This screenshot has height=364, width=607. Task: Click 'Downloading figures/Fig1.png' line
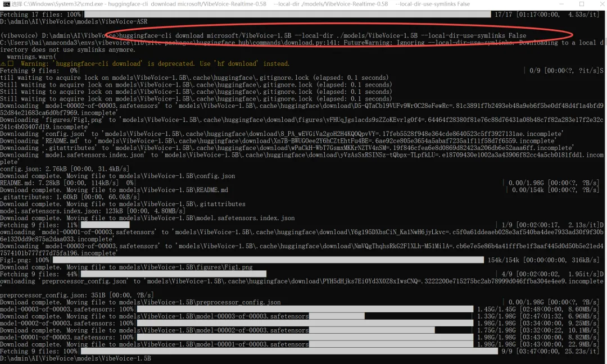click(x=302, y=124)
